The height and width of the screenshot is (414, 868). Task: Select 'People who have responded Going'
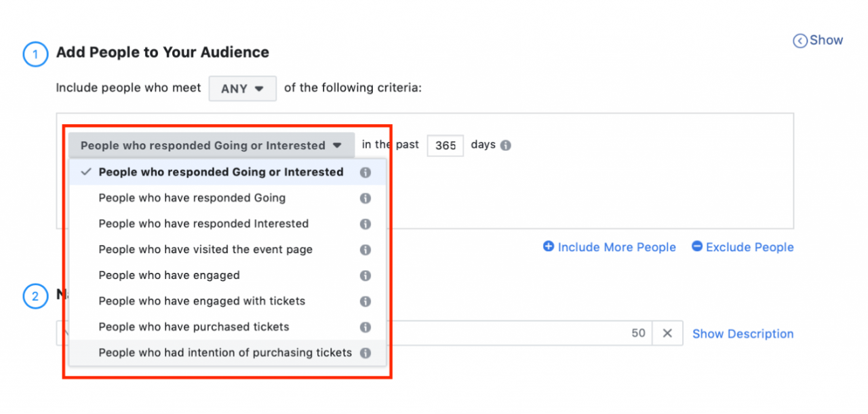point(192,198)
